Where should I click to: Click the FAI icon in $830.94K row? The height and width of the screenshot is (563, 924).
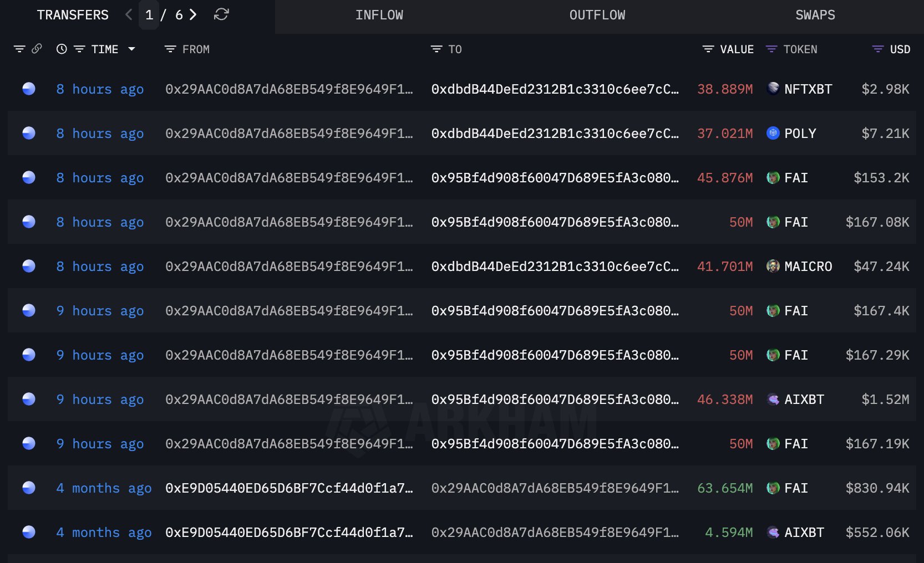(773, 488)
